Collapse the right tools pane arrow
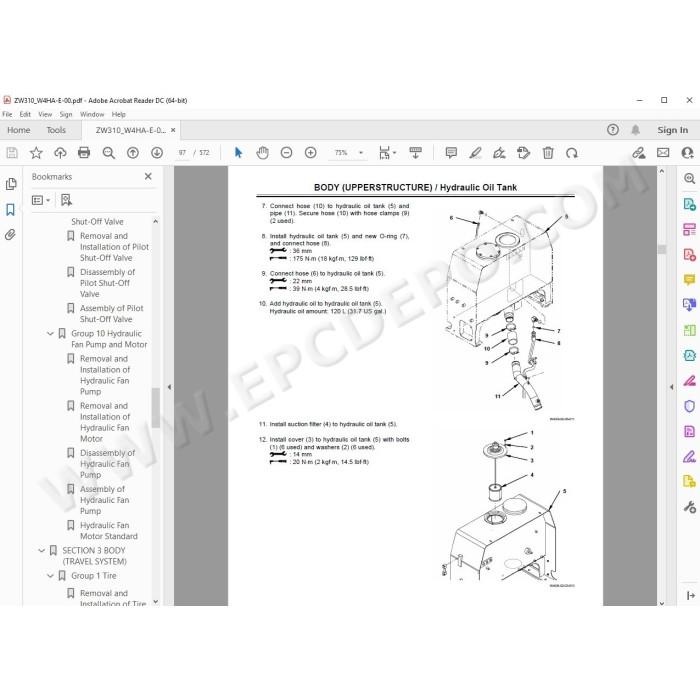 pos(671,387)
